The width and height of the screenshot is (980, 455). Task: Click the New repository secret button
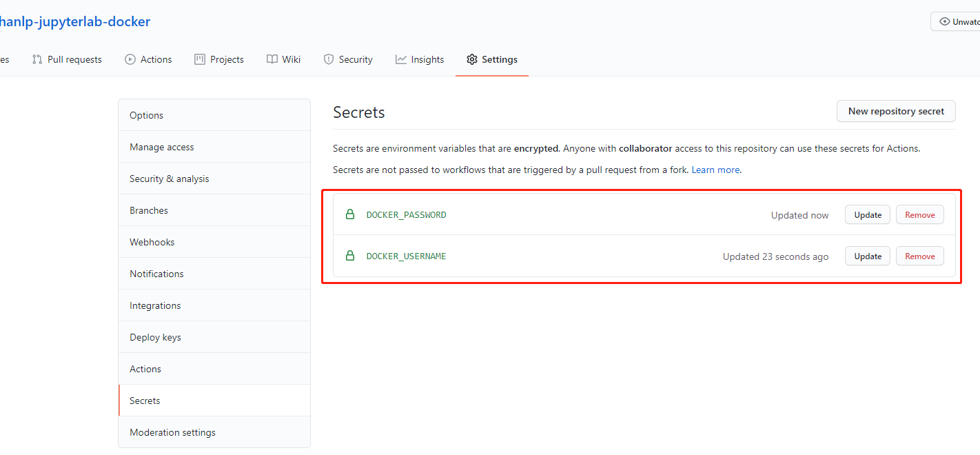896,111
